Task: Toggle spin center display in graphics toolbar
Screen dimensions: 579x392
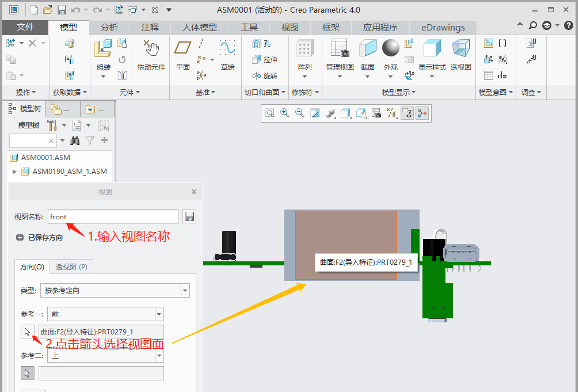Action: (x=422, y=113)
